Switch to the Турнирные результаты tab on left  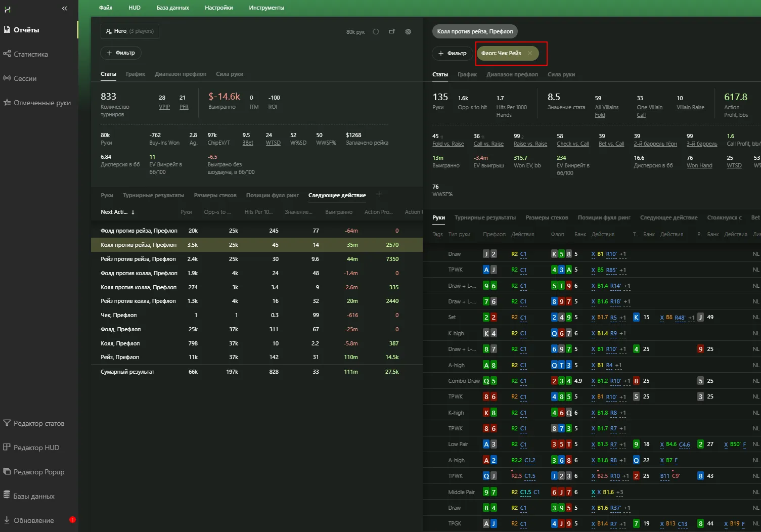tap(153, 195)
